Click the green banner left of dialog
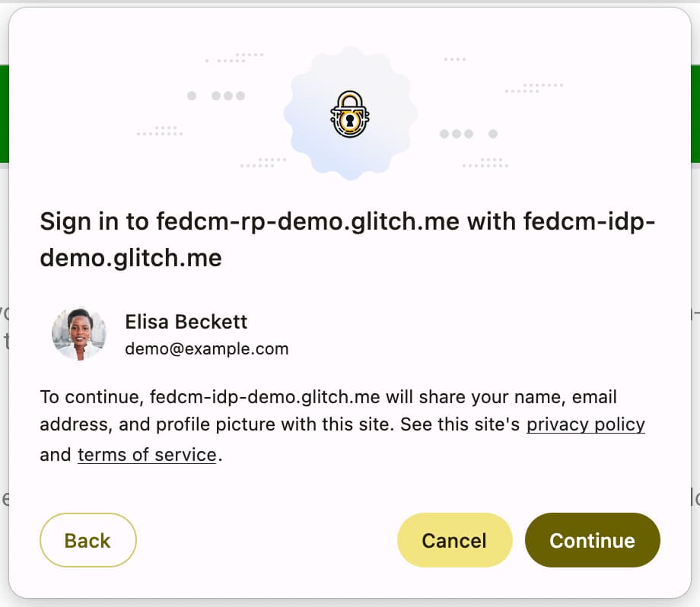The width and height of the screenshot is (700, 607). (x=4, y=114)
